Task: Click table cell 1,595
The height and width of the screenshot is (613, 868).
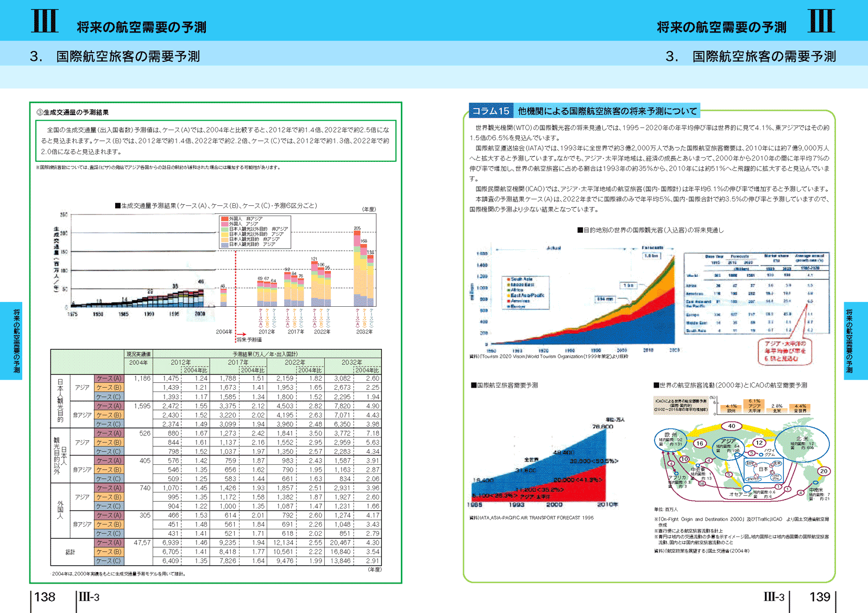Action: (x=142, y=406)
